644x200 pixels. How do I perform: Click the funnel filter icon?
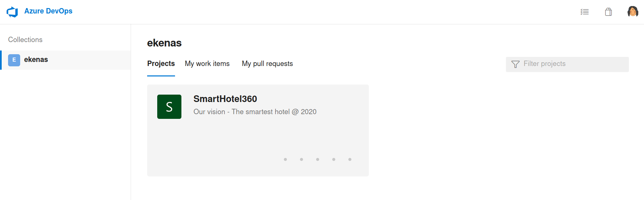515,64
